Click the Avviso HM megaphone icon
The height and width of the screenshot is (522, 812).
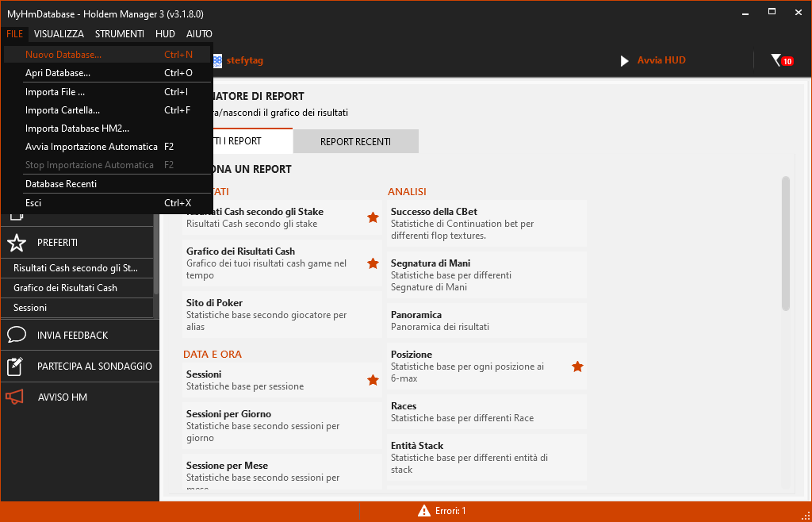coord(14,397)
